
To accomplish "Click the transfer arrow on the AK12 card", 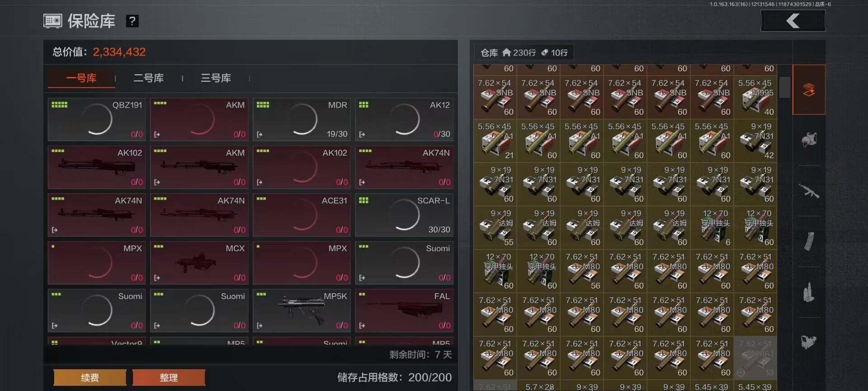I will [x=362, y=134].
